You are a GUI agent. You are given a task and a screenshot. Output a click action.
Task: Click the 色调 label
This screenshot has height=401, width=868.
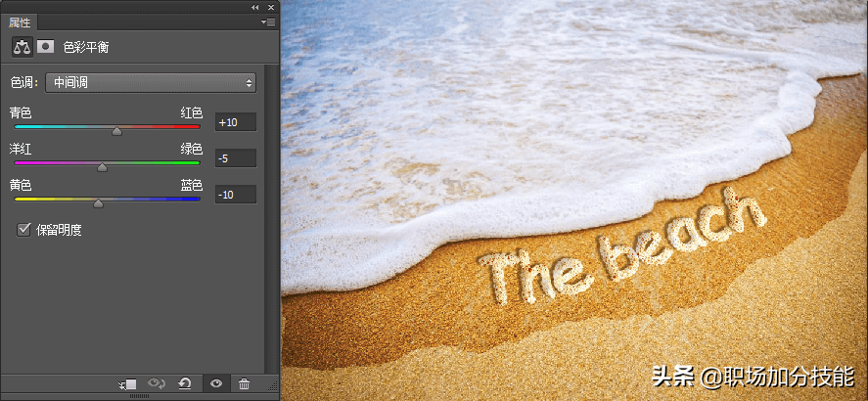pyautogui.click(x=24, y=83)
